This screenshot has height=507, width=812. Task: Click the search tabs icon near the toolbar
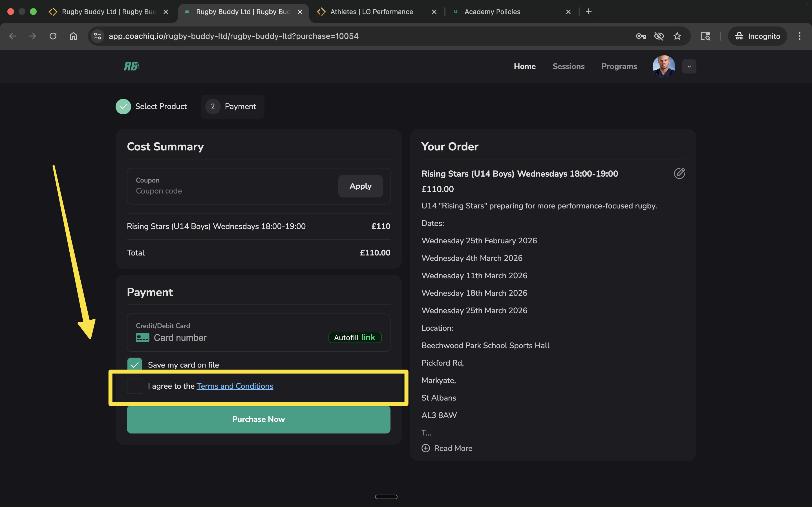[x=705, y=36]
